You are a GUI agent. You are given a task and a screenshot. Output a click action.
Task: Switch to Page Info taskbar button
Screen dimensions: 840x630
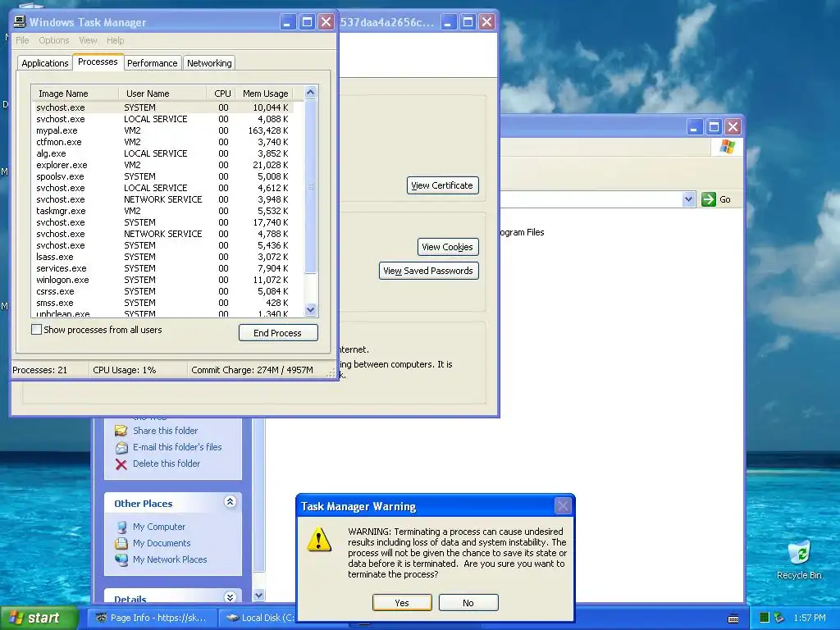[152, 619]
